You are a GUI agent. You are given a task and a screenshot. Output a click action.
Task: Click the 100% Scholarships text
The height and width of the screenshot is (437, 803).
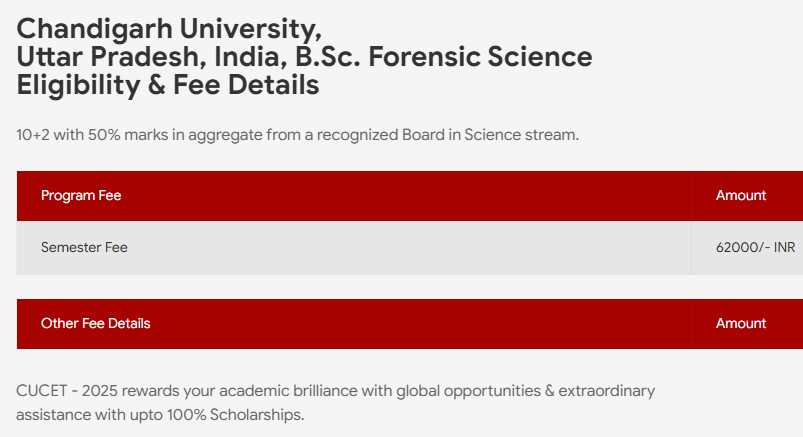(254, 413)
